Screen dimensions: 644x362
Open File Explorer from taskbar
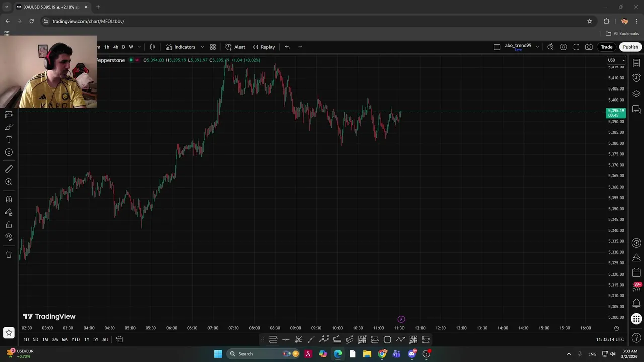tap(367, 354)
